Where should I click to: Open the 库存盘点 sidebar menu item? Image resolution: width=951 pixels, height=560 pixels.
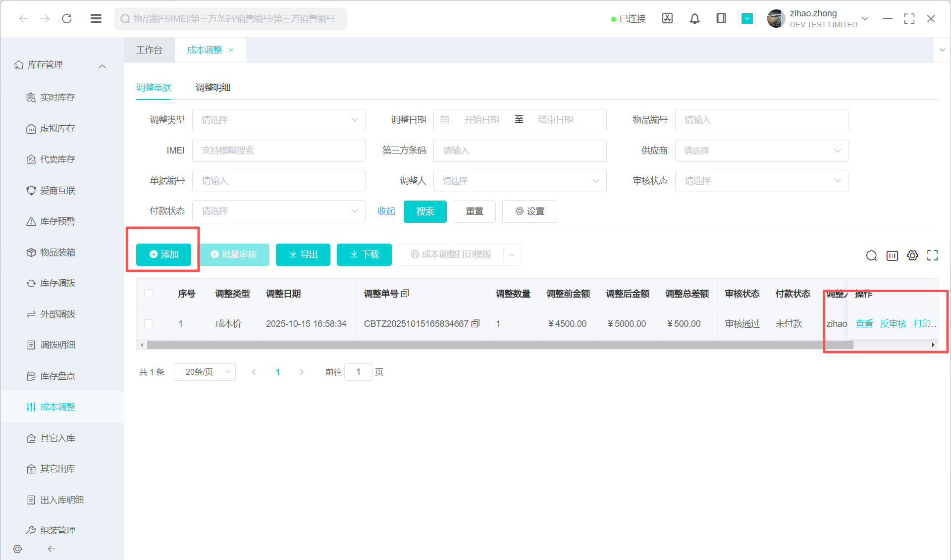coord(57,376)
